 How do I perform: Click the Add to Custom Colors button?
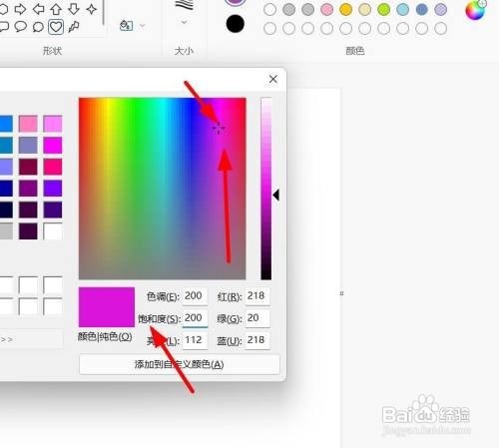coord(180,364)
